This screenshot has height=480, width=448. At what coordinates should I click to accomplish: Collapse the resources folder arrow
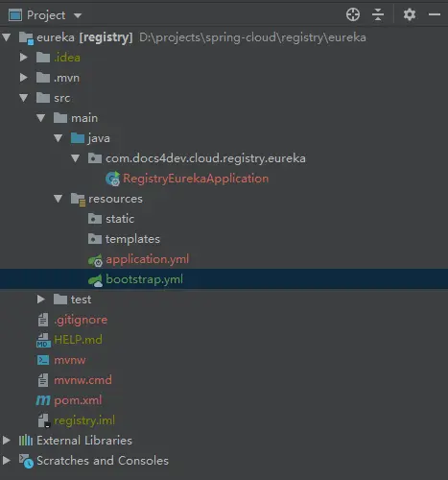point(58,199)
